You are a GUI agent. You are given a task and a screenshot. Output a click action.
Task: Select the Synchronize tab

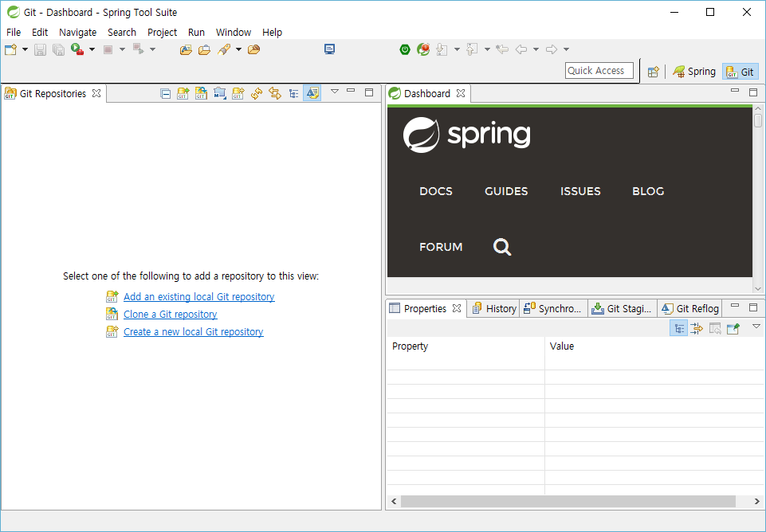[552, 308]
